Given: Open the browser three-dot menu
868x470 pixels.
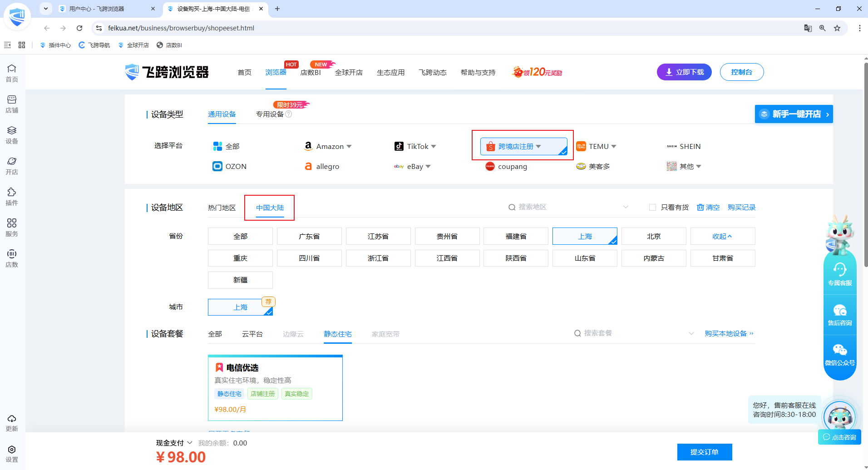Looking at the screenshot, I should (x=859, y=28).
